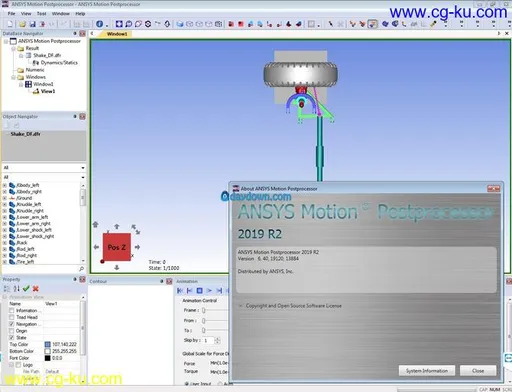The height and width of the screenshot is (392, 512).
Task: Click the categorized sort icon in Property panel
Action: pos(7,289)
